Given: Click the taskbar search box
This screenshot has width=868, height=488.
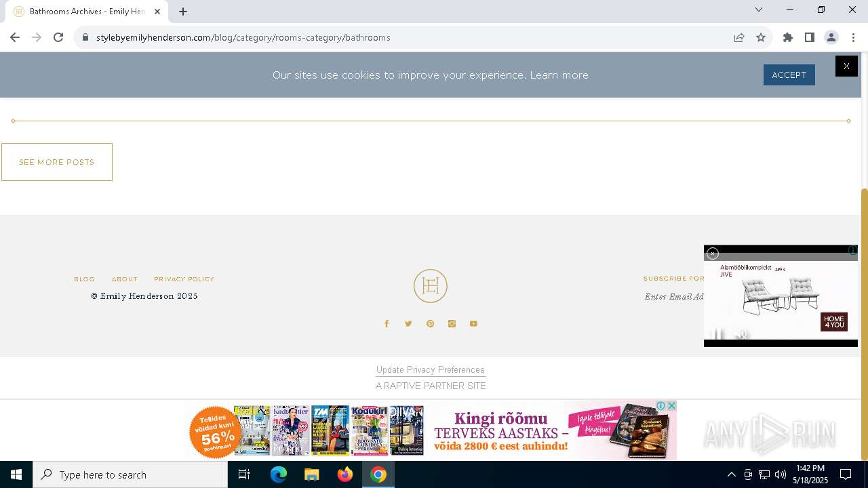Looking at the screenshot, I should pyautogui.click(x=130, y=474).
